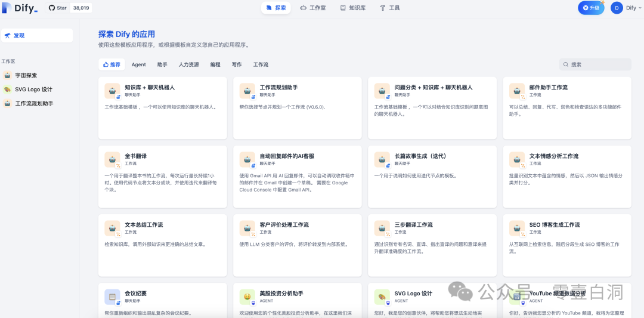This screenshot has height=318, width=644.
Task: Click the 问题分类 + 知识库 + 聊天机器人 title
Action: (x=434, y=88)
